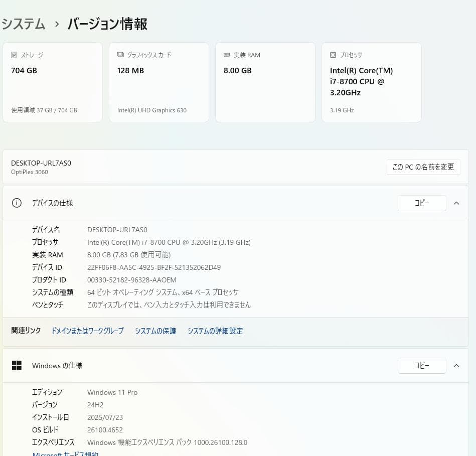Screen dimensions: 476x456
Task: Collapse the デバイスの仕様 section chevron
Action: pos(456,203)
